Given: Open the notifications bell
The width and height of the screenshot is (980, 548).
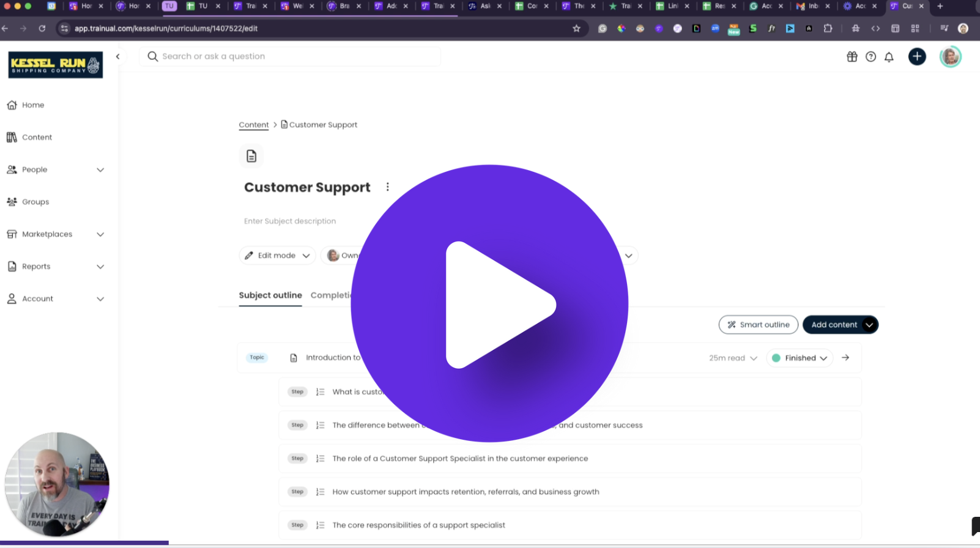Looking at the screenshot, I should [x=889, y=57].
